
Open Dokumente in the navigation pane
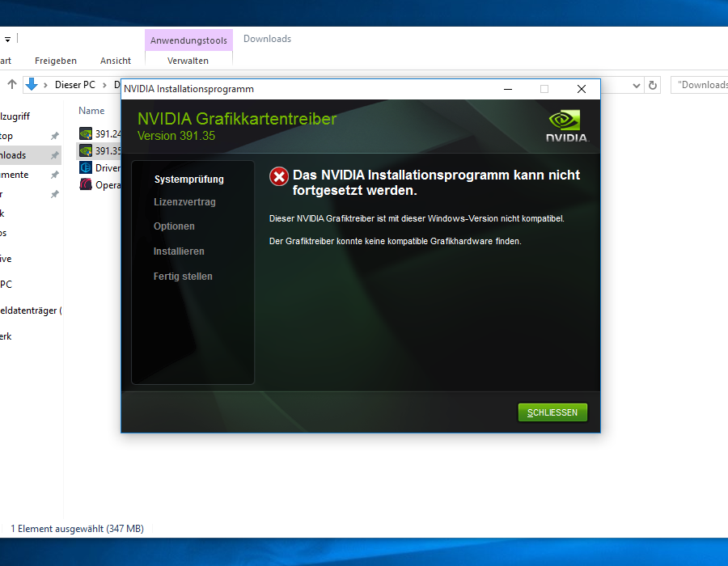tap(15, 175)
